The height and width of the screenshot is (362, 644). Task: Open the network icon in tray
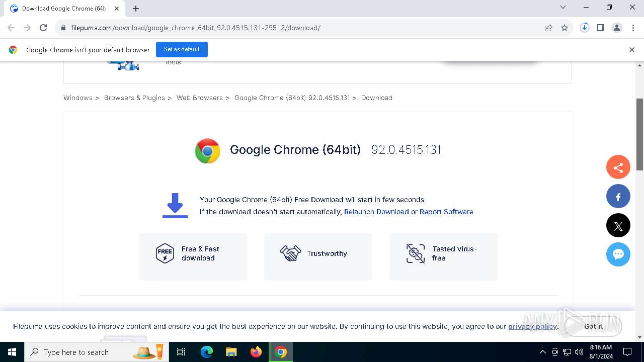pos(567,352)
